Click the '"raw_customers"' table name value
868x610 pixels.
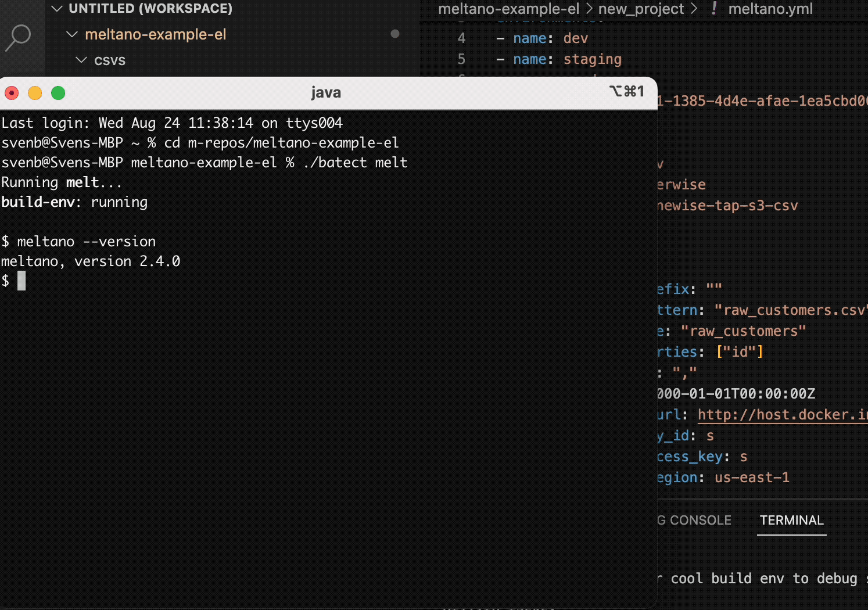(x=743, y=331)
